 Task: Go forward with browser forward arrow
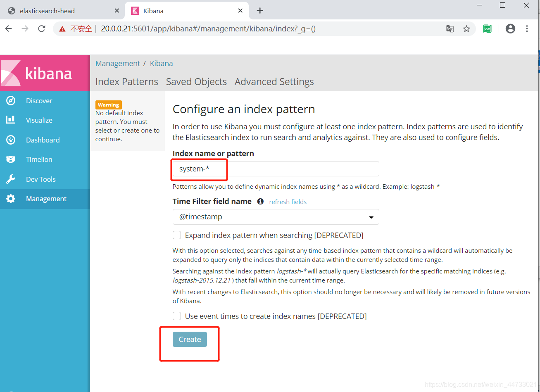click(25, 29)
